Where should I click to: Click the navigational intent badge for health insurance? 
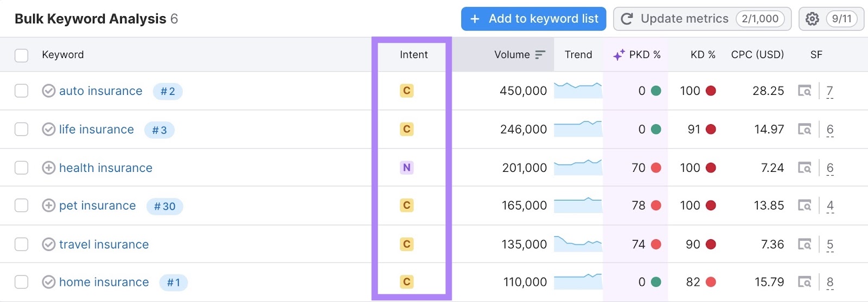tap(406, 168)
